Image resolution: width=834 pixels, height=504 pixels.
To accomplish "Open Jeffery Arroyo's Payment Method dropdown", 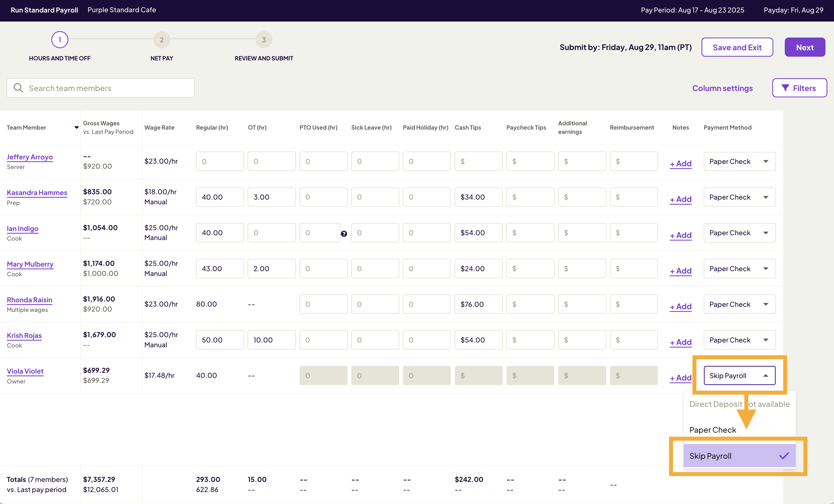I will tap(739, 162).
